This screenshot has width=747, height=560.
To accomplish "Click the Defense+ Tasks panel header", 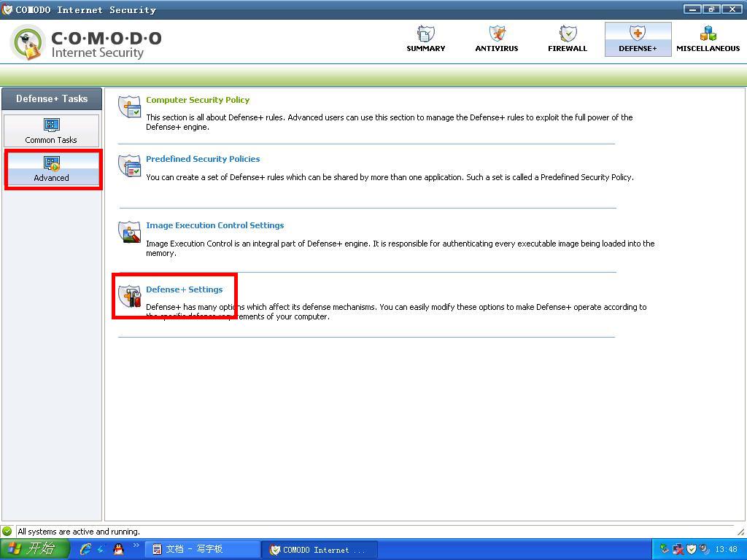I will tap(52, 99).
